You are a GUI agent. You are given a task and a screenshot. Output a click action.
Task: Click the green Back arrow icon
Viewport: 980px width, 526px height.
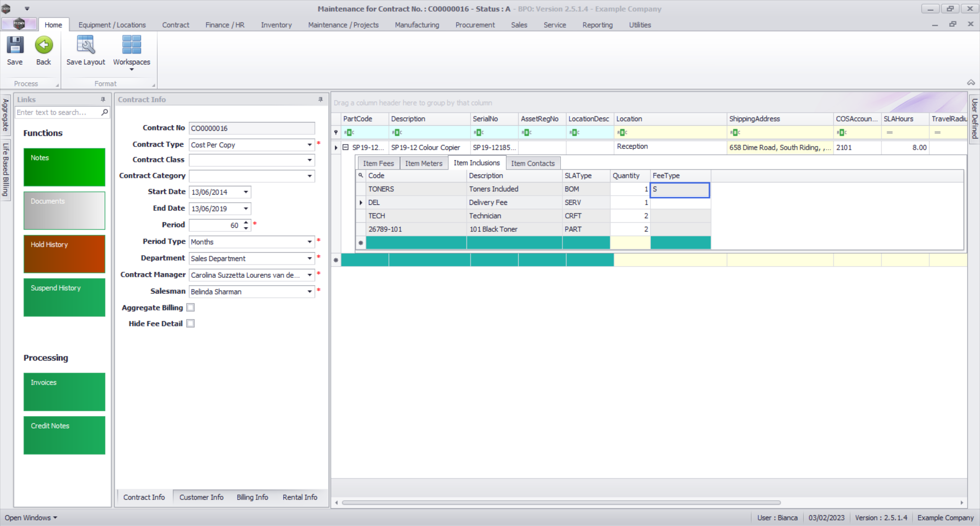tap(43, 45)
